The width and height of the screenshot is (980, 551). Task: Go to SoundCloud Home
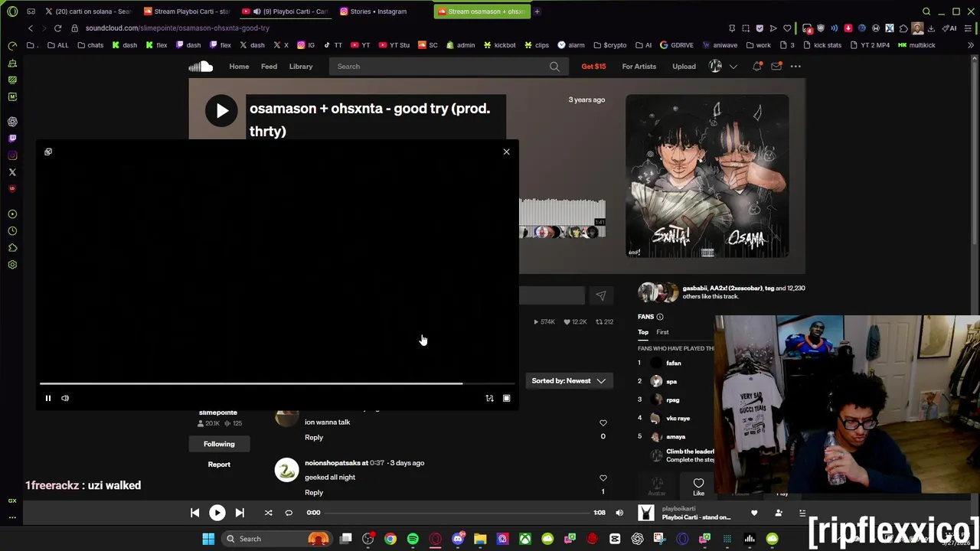[x=239, y=67]
